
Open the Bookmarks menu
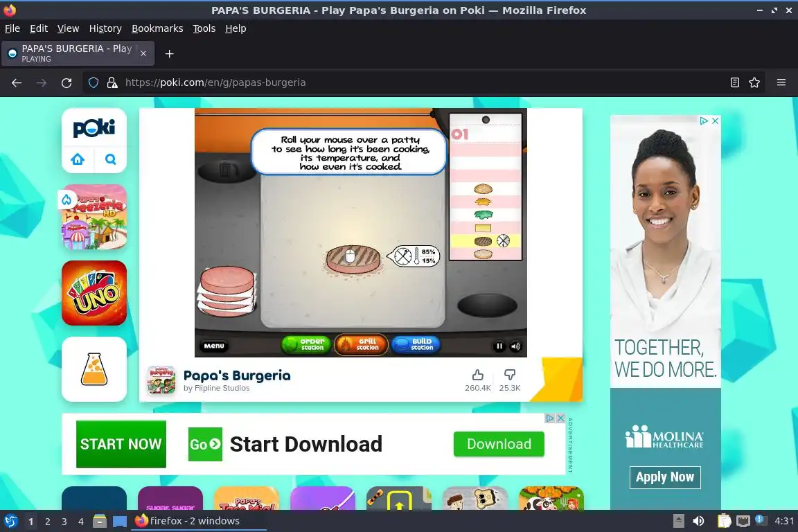[x=157, y=28]
